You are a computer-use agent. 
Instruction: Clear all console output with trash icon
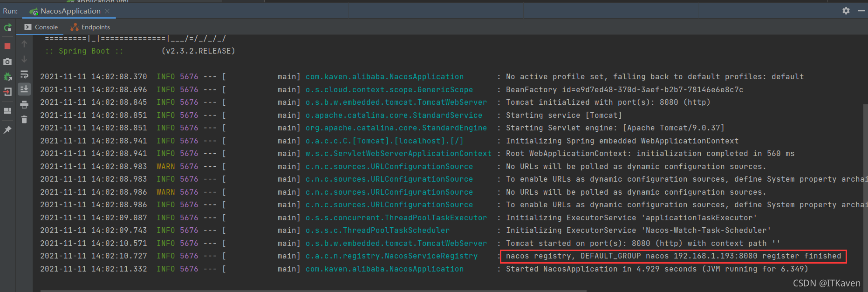click(x=24, y=120)
